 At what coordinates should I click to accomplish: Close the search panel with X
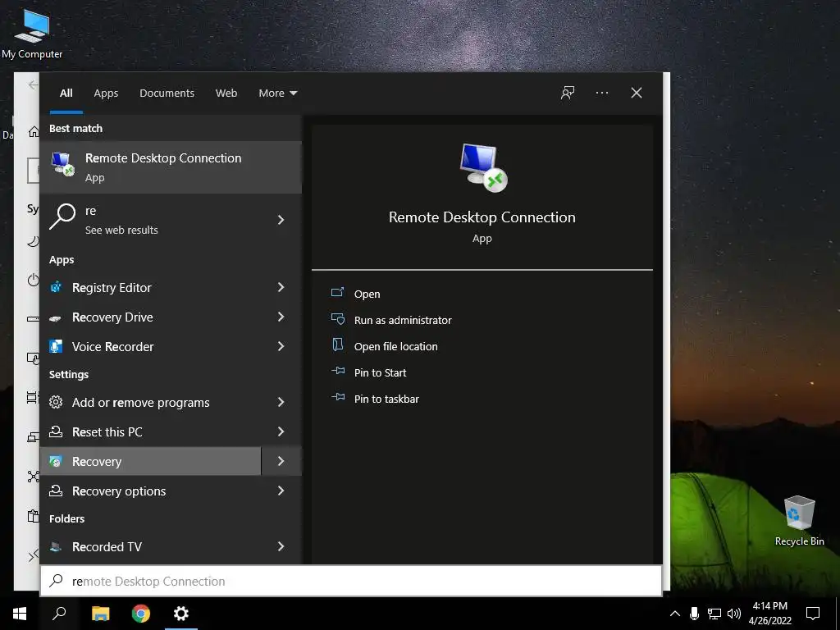tap(637, 93)
